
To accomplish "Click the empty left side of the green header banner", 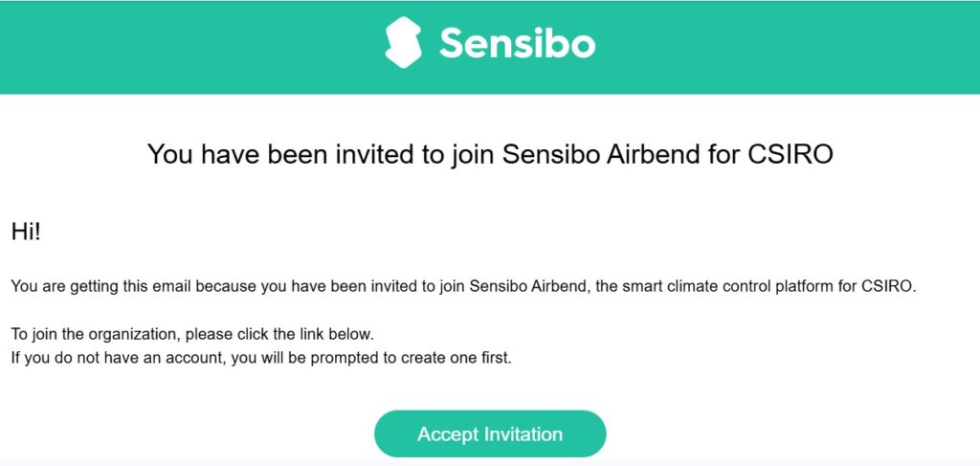I will [188, 48].
